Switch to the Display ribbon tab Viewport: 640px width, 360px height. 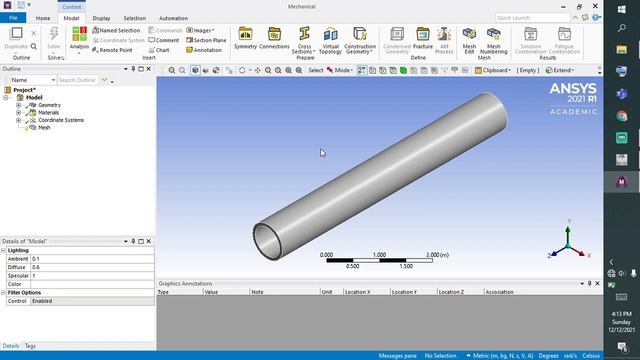101,18
